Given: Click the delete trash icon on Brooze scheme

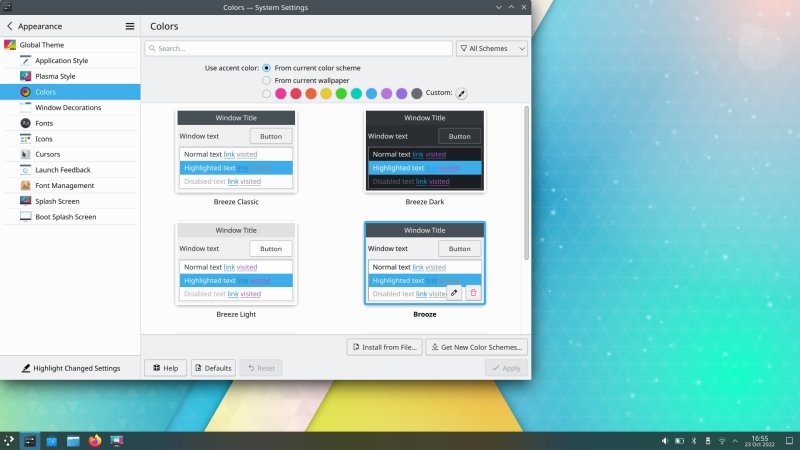Looking at the screenshot, I should click(x=473, y=293).
